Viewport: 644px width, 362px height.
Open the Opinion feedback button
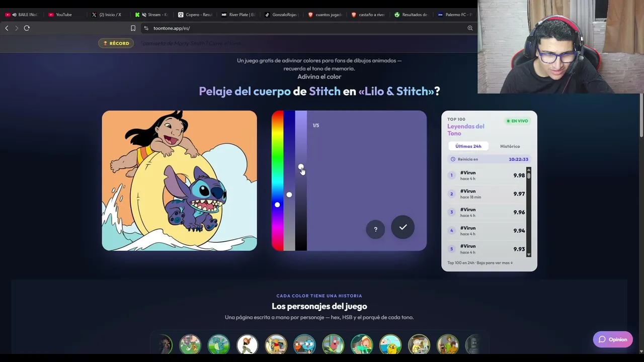613,339
